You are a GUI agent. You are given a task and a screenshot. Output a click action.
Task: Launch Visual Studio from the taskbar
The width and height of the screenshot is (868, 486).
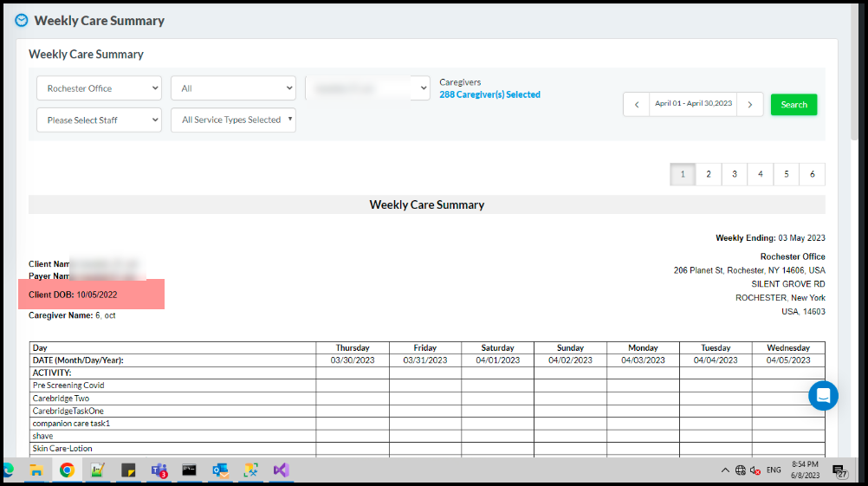(x=281, y=470)
